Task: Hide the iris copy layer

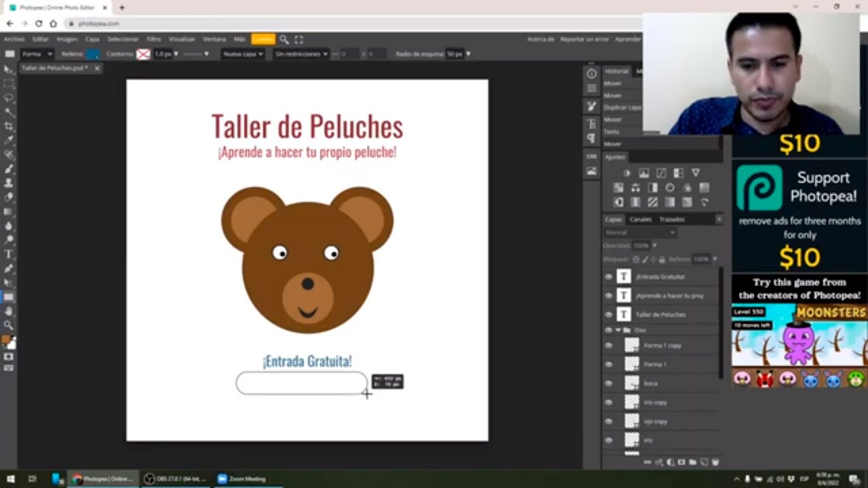Action: pyautogui.click(x=608, y=403)
